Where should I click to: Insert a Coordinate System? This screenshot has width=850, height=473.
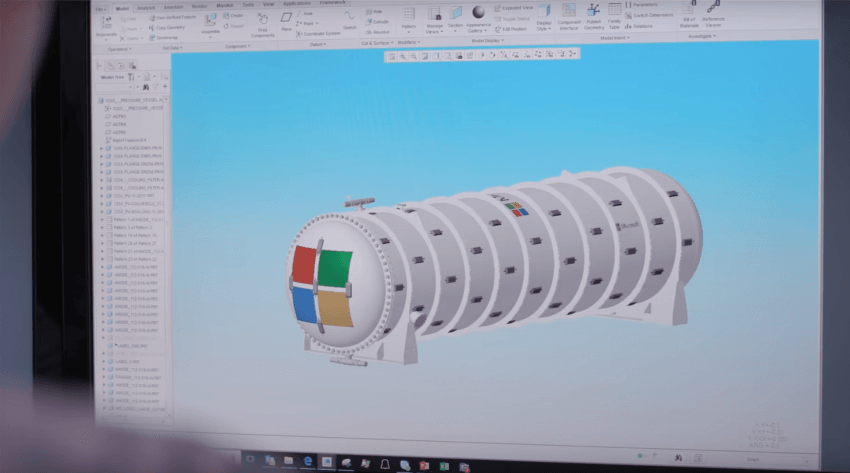coord(318,34)
